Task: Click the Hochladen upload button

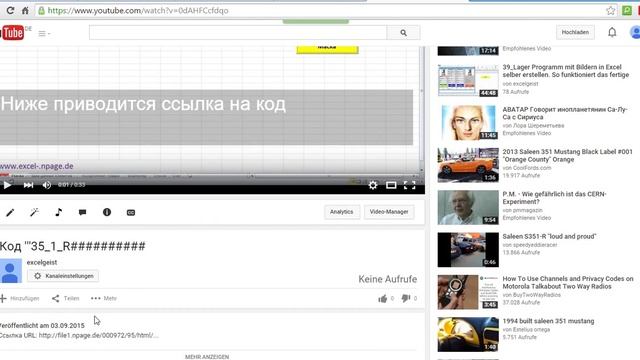Action: click(575, 32)
